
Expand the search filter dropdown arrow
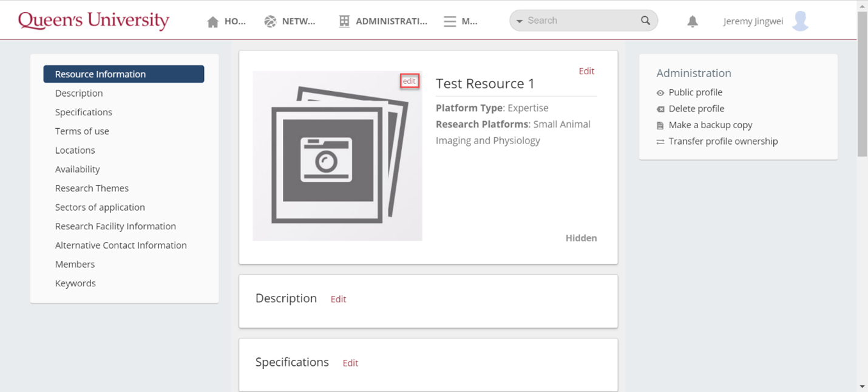pyautogui.click(x=520, y=21)
